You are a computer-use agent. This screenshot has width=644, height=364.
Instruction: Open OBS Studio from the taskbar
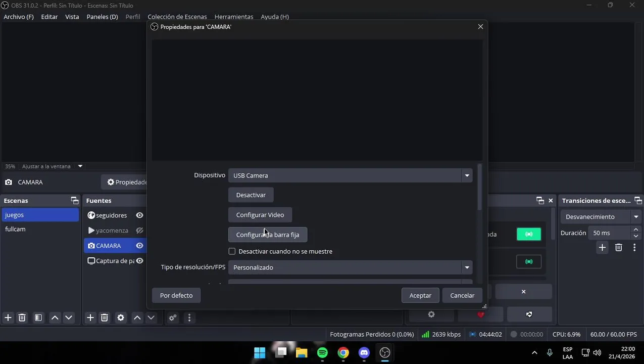click(385, 352)
